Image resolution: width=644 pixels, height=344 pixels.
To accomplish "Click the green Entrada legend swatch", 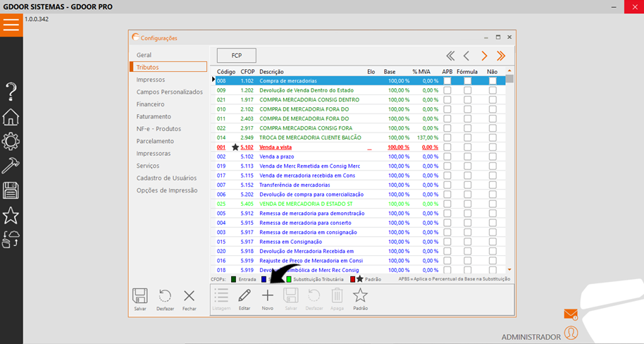I will [233, 279].
